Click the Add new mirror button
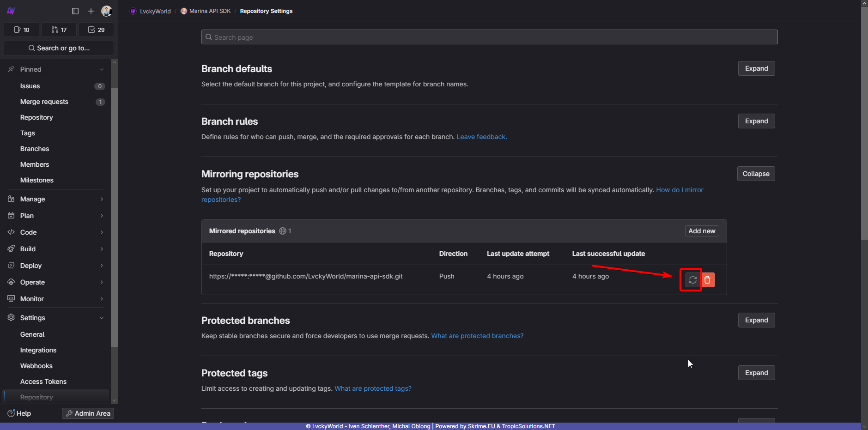Screen dimensions: 868x430 pyautogui.click(x=702, y=231)
